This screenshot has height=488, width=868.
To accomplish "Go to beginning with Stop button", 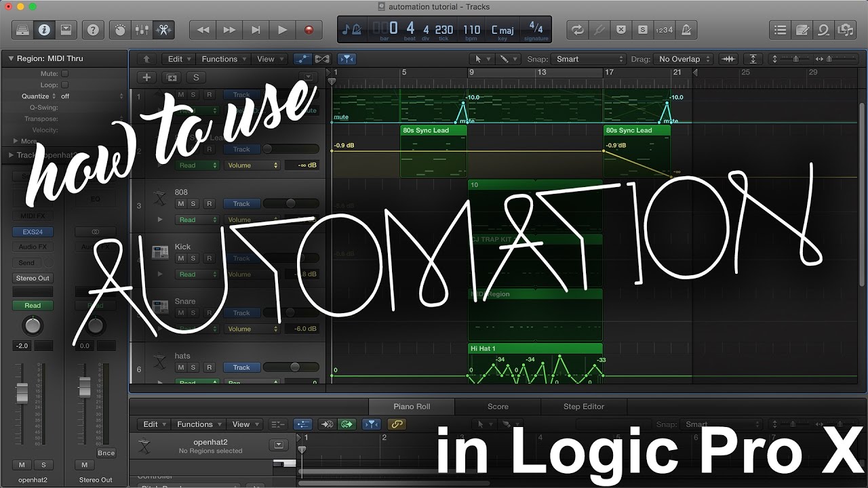I will point(256,30).
